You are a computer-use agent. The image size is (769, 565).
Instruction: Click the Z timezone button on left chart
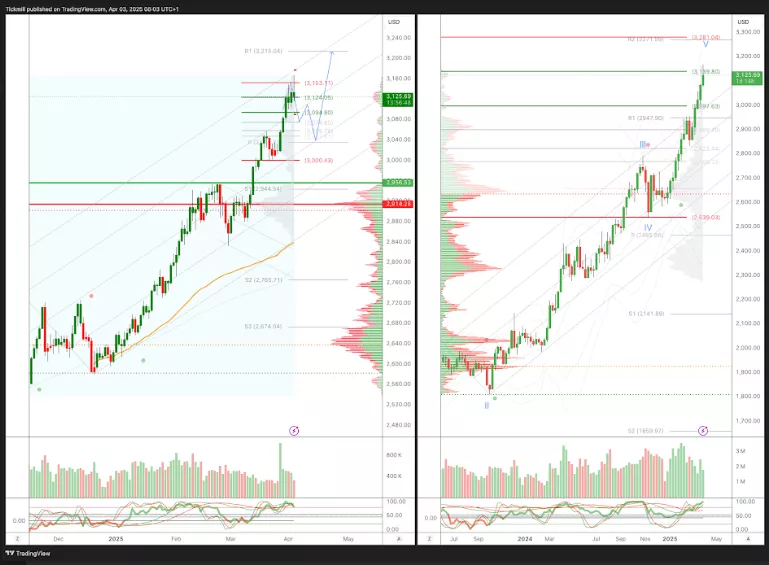click(17, 539)
